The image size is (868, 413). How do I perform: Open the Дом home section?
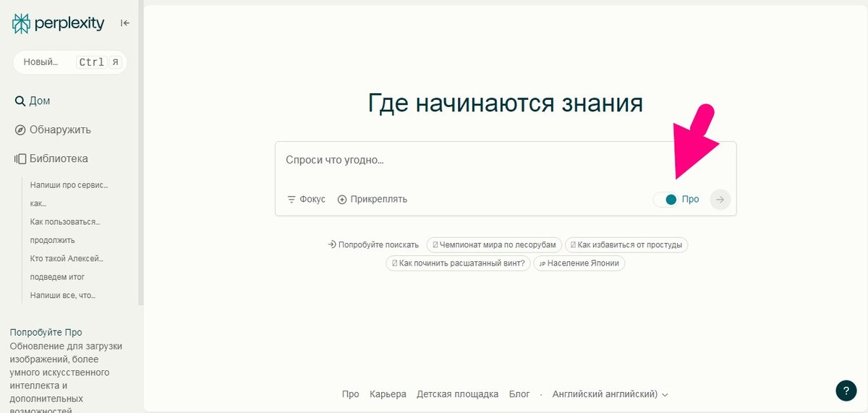point(33,101)
